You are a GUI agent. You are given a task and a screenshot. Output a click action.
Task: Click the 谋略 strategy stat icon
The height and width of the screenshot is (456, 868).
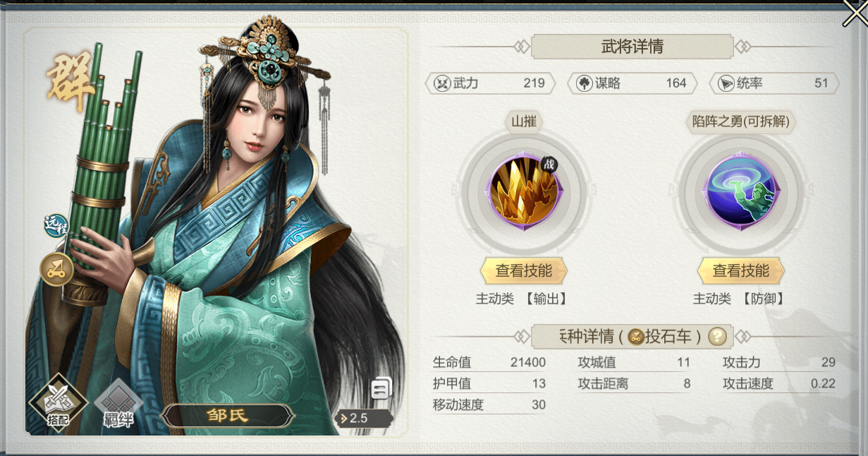coord(585,83)
